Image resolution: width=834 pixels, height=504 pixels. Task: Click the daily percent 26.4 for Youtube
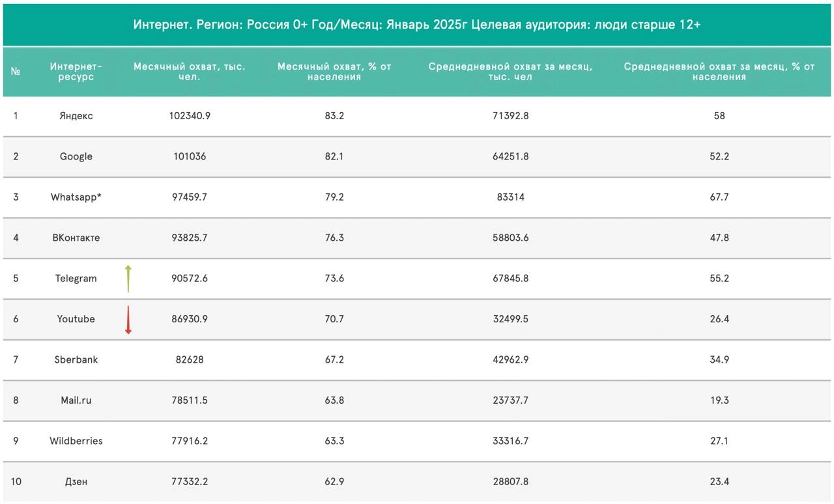pyautogui.click(x=719, y=319)
